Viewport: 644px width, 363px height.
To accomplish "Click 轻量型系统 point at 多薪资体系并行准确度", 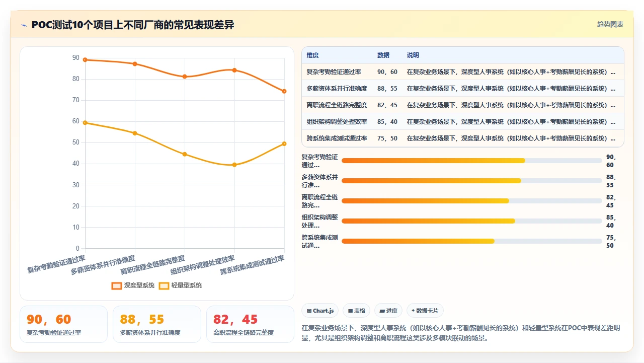I will pos(135,133).
